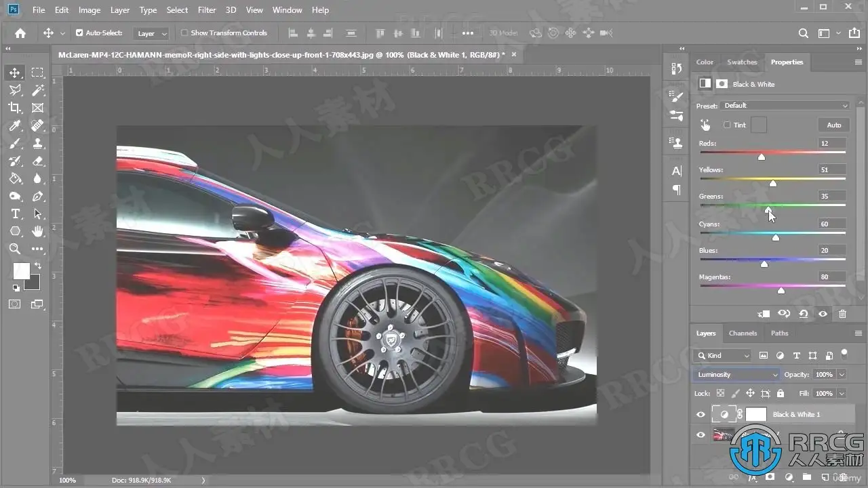The height and width of the screenshot is (488, 868).
Task: Choose the Polygonal Lasso tool
Action: tap(15, 90)
